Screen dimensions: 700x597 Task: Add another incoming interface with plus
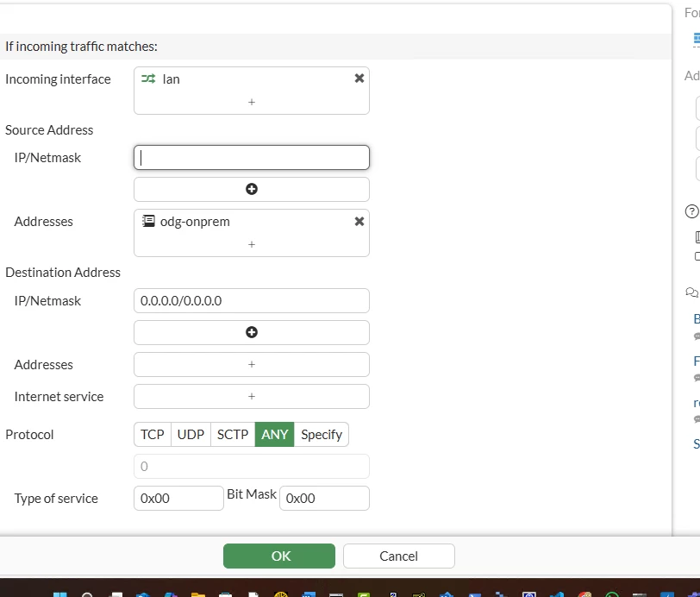click(252, 103)
